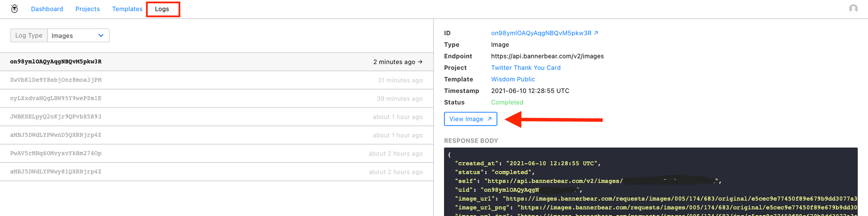Click the timestamp 2021-06-10 12:28:55 UTC value
868x216 pixels.
[530, 91]
